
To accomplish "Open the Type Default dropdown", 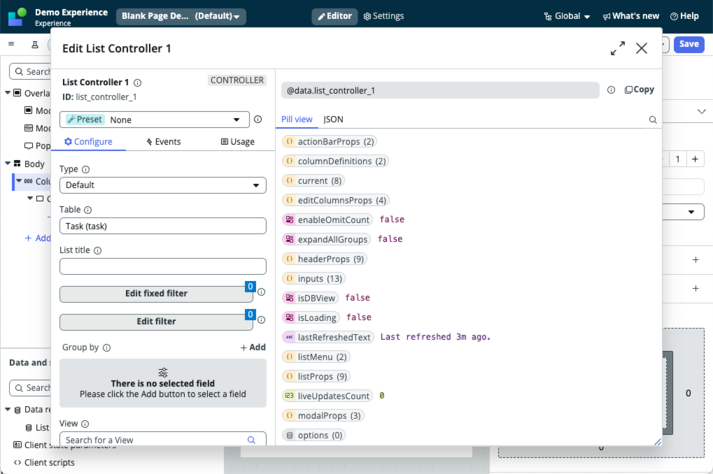I will click(163, 185).
